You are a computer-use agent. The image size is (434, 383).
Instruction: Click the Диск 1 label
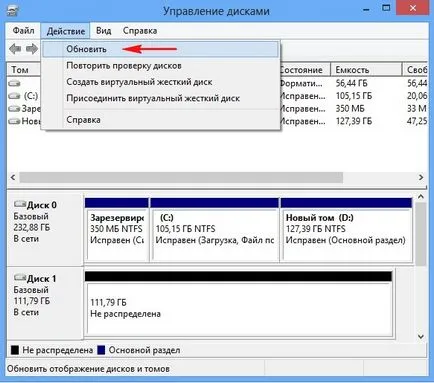click(x=42, y=278)
